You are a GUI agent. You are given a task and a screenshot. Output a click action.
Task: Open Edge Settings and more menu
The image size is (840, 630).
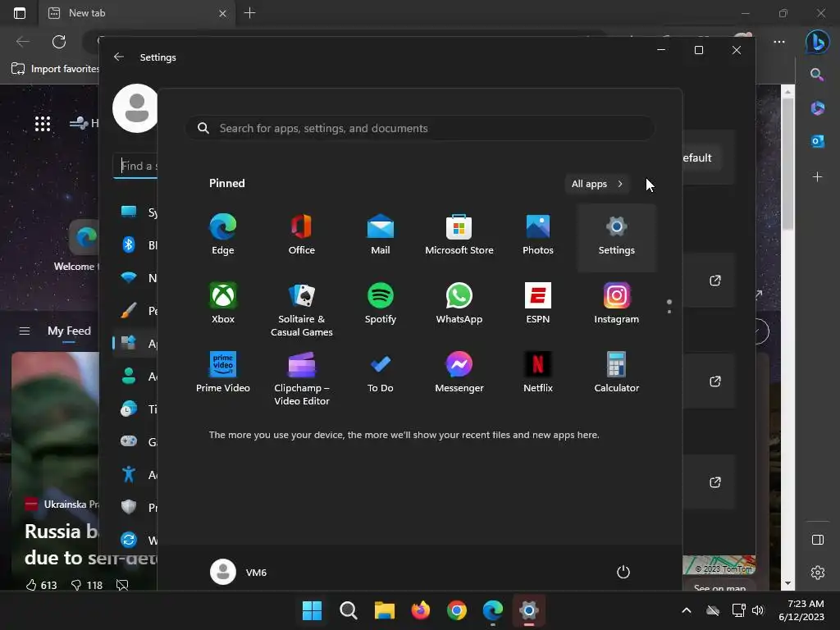[779, 42]
